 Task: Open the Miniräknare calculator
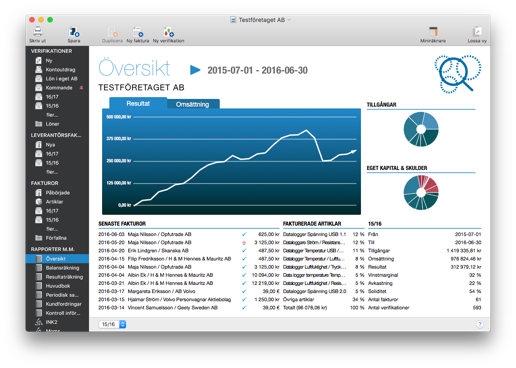[433, 32]
